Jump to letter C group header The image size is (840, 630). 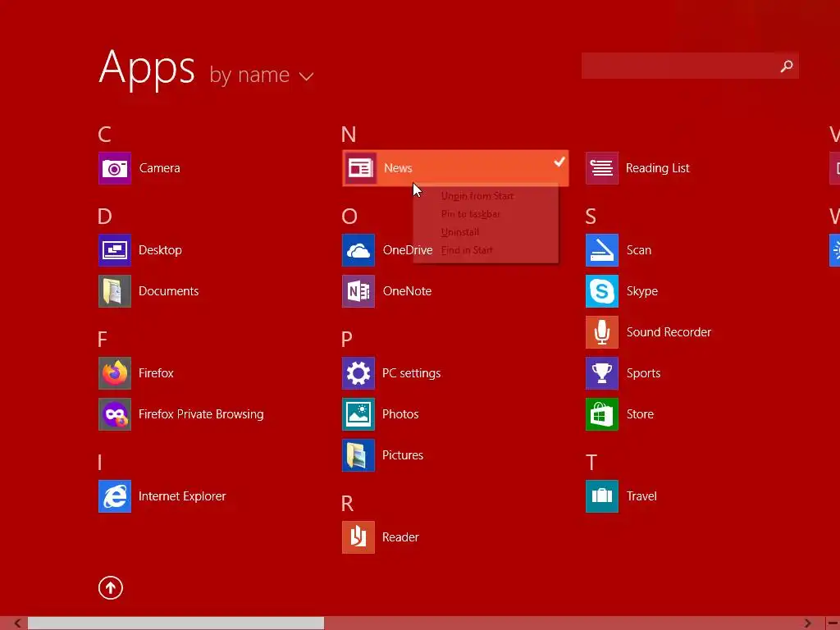click(x=104, y=135)
